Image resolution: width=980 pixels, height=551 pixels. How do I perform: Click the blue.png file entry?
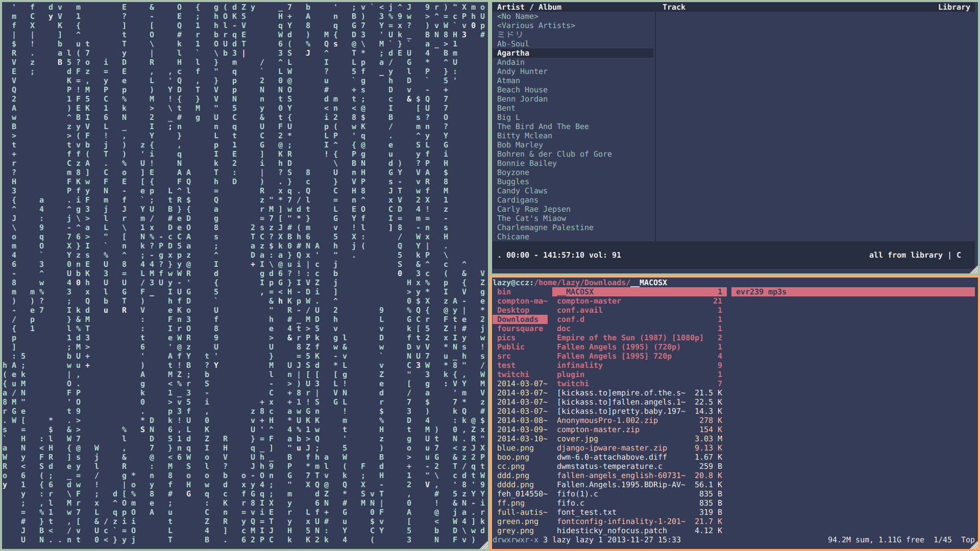point(515,448)
